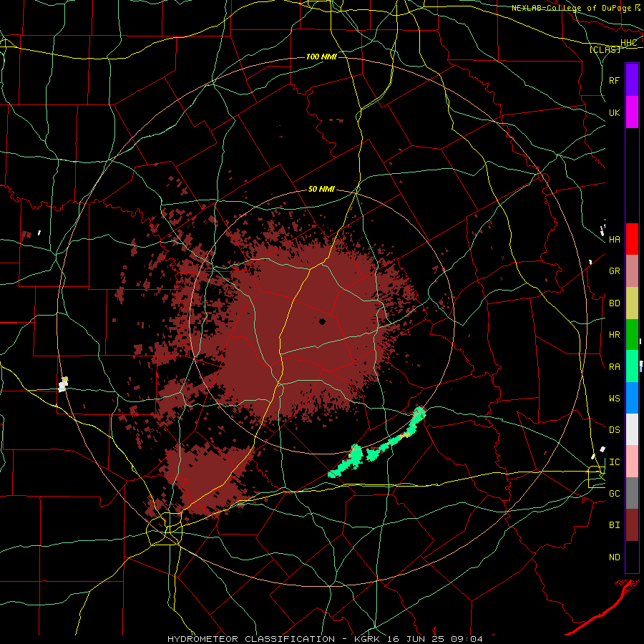
Task: Click the HHC product label
Action: 628,43
